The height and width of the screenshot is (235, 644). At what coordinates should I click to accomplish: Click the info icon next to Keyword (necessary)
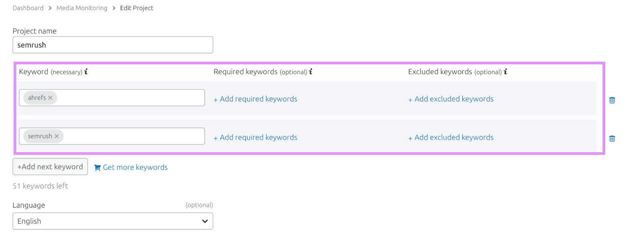(86, 72)
